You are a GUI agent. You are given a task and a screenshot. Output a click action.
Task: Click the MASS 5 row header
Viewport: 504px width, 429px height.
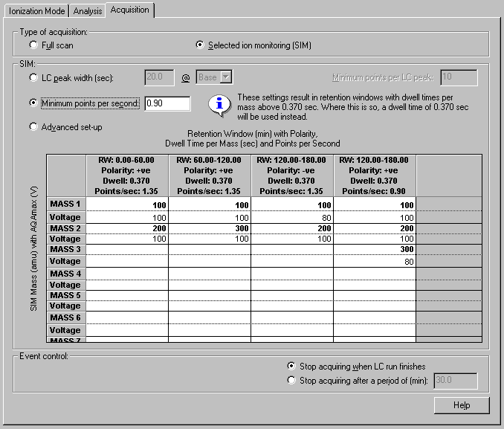point(66,295)
